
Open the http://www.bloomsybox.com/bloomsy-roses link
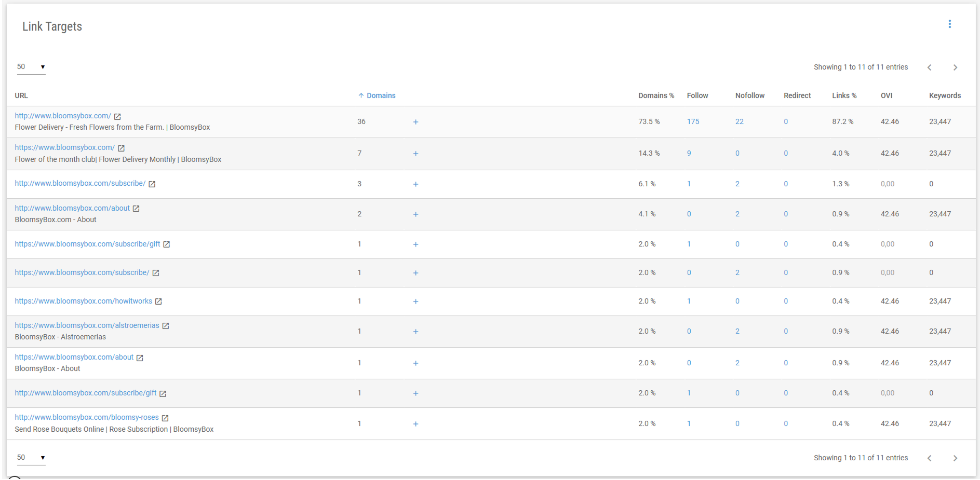pyautogui.click(x=87, y=417)
